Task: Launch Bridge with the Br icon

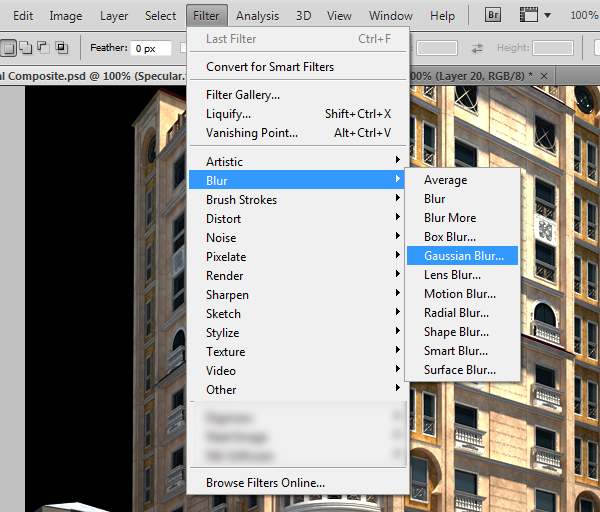Action: point(494,16)
